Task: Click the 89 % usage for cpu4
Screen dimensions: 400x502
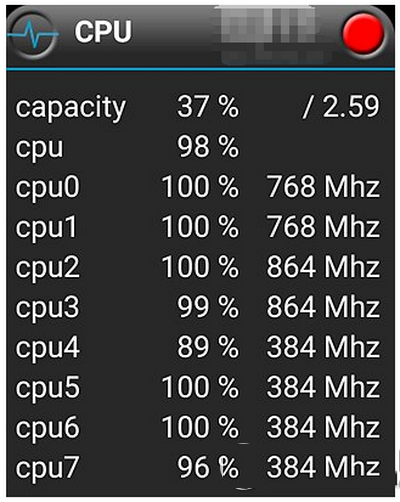Action: point(208,347)
